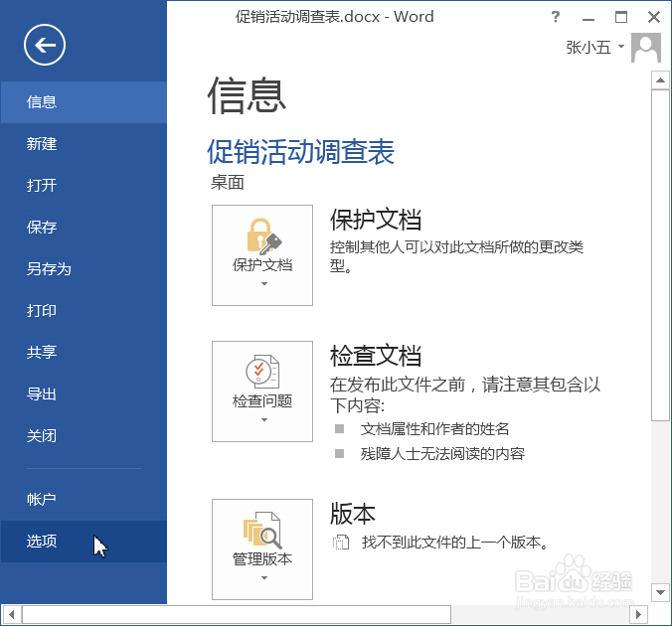Expand the 保护文档 dropdown arrow
Viewport: 672px width, 626px height.
(x=264, y=283)
